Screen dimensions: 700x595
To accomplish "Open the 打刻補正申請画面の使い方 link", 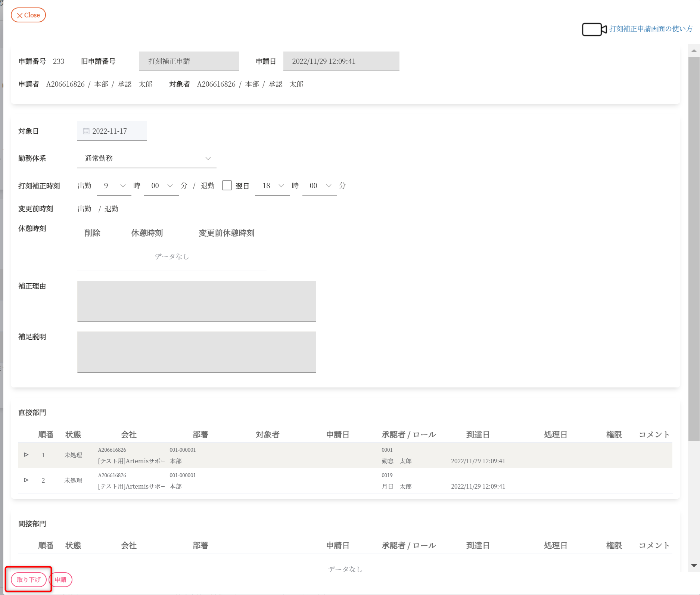I will point(651,29).
